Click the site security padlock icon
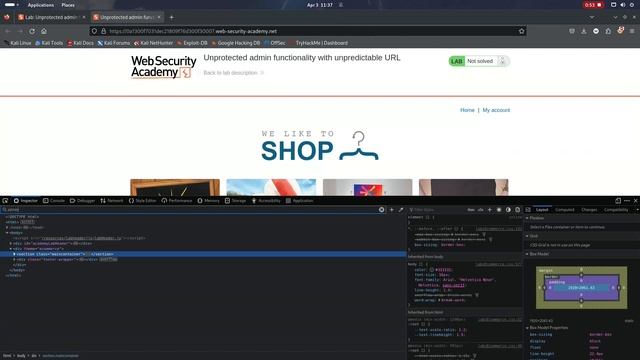This screenshot has height=360, width=640. point(103,31)
